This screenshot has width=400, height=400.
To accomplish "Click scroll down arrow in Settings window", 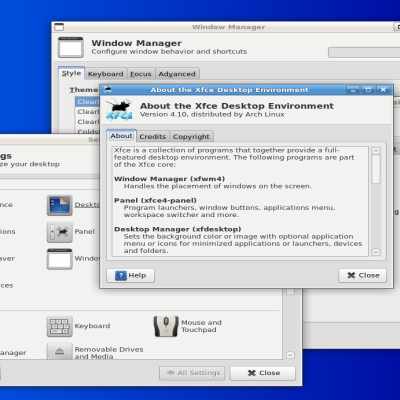I will pyautogui.click(x=290, y=355).
